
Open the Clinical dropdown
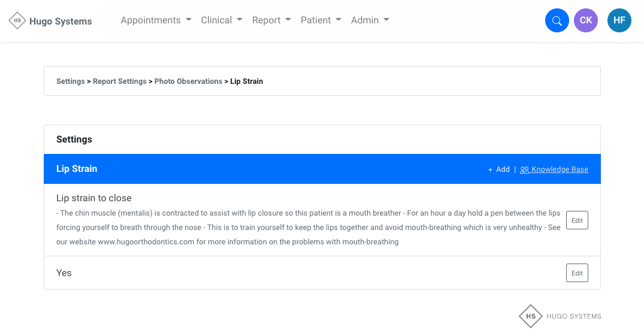pos(222,20)
